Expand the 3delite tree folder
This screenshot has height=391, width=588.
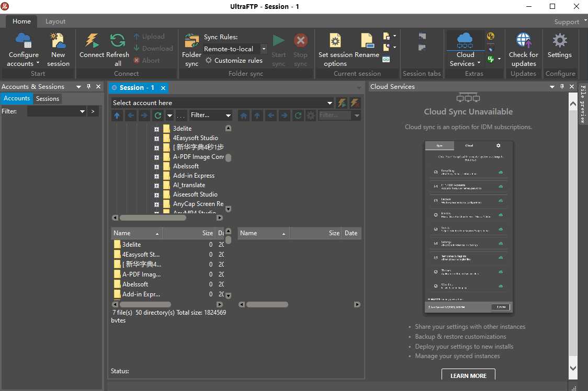tap(157, 129)
